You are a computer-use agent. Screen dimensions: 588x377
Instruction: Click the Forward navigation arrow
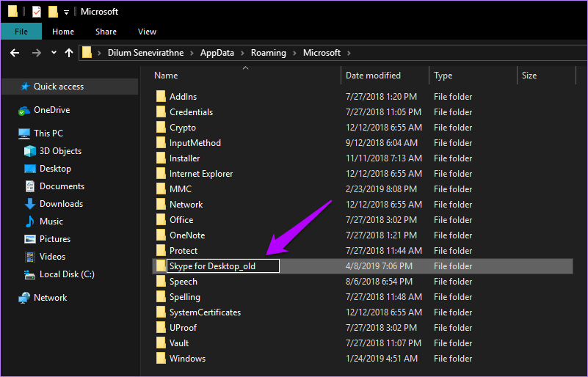(37, 53)
